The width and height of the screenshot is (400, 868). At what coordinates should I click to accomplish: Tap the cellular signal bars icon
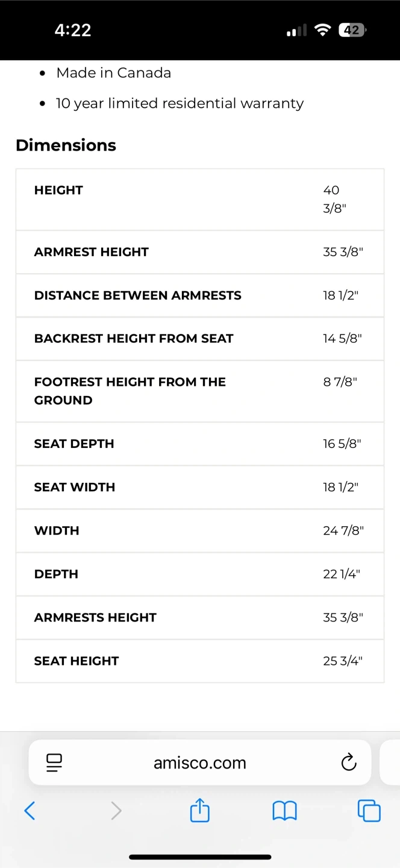(296, 30)
